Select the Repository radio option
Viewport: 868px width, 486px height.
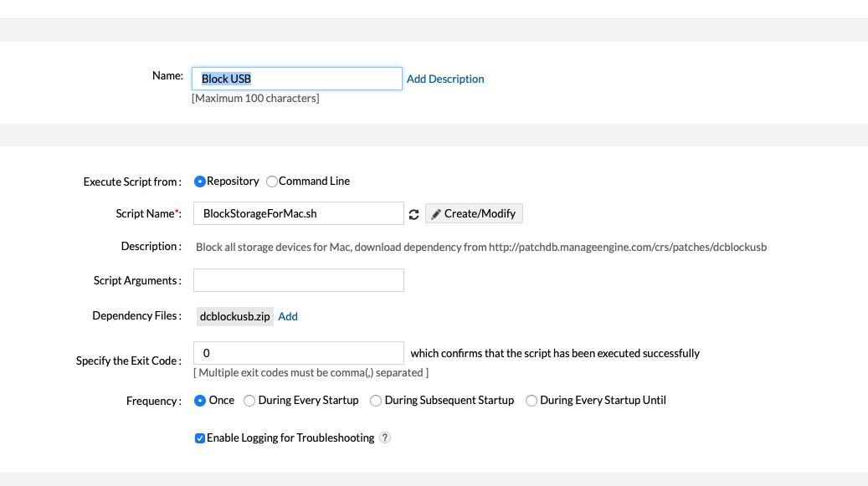pyautogui.click(x=200, y=182)
